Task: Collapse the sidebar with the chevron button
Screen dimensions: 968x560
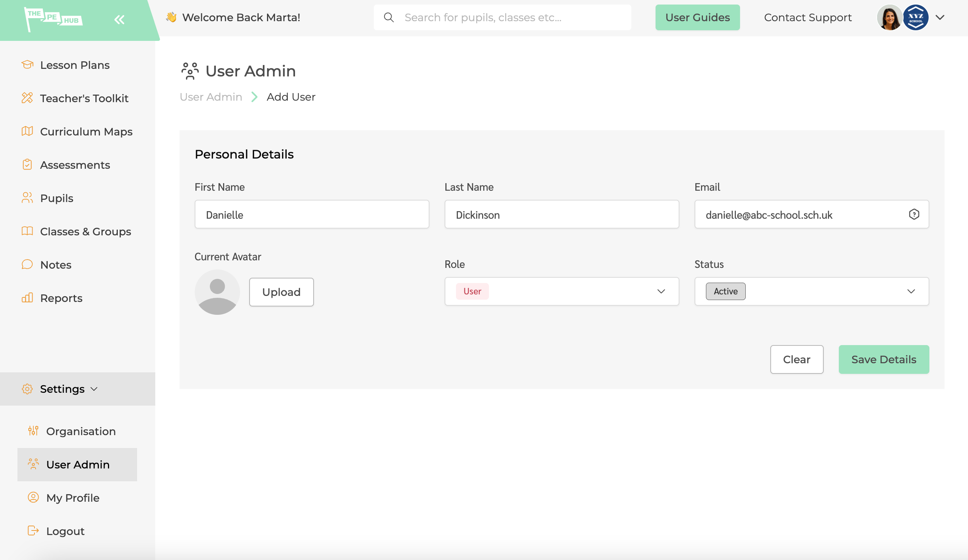Action: pos(119,19)
